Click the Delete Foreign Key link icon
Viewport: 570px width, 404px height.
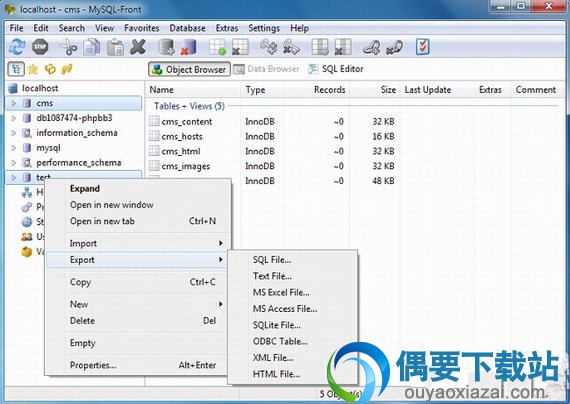click(x=394, y=47)
